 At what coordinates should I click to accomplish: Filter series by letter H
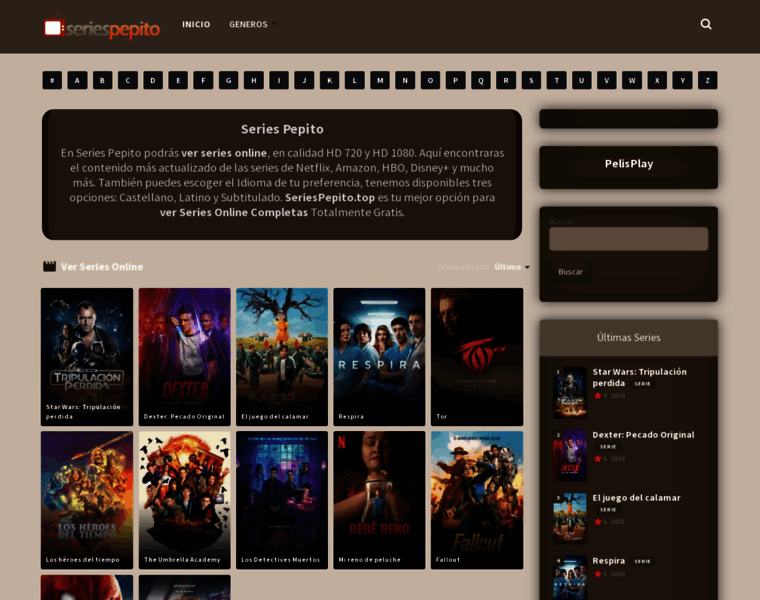(x=253, y=80)
